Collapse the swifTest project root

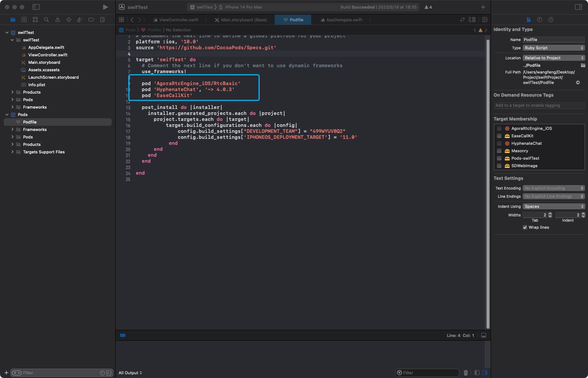7,32
